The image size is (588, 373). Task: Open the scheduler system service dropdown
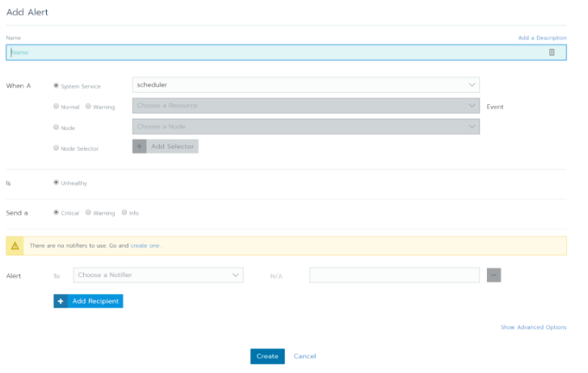(305, 85)
